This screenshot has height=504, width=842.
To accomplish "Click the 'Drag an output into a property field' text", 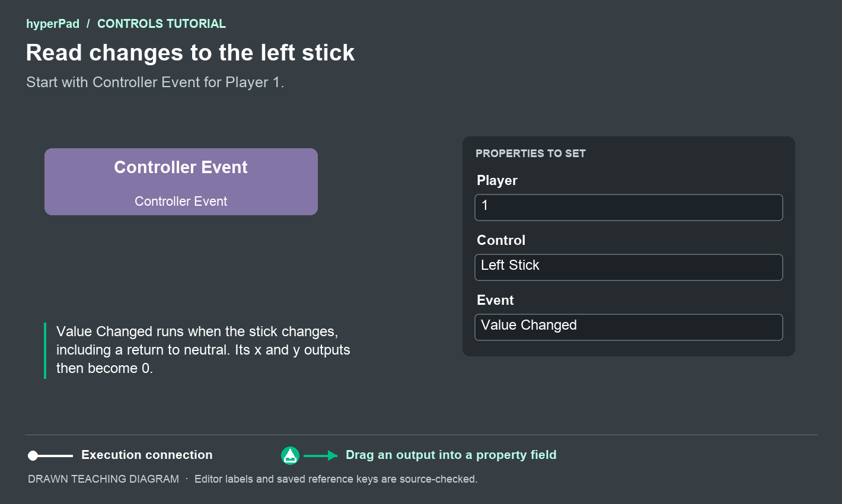I will point(451,455).
